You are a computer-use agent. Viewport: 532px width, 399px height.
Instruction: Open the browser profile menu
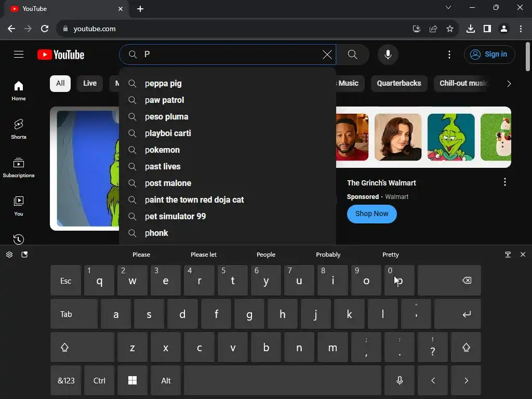coord(504,29)
